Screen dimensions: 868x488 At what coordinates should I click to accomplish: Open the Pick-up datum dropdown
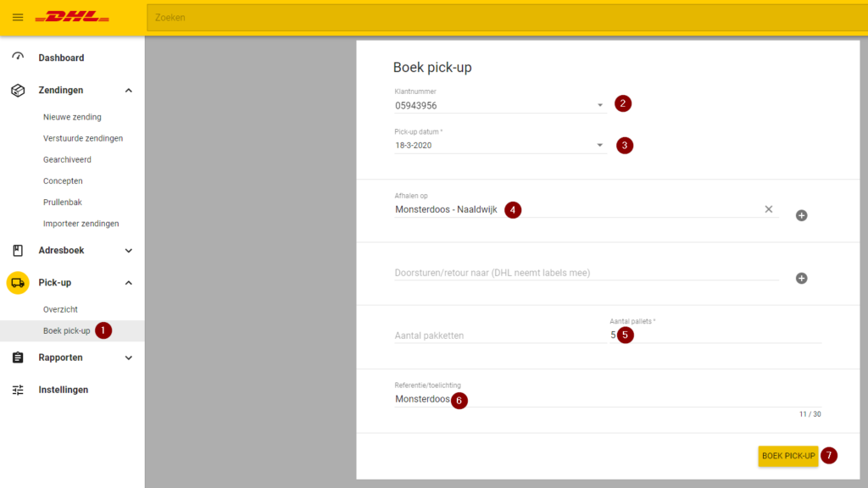click(x=600, y=146)
